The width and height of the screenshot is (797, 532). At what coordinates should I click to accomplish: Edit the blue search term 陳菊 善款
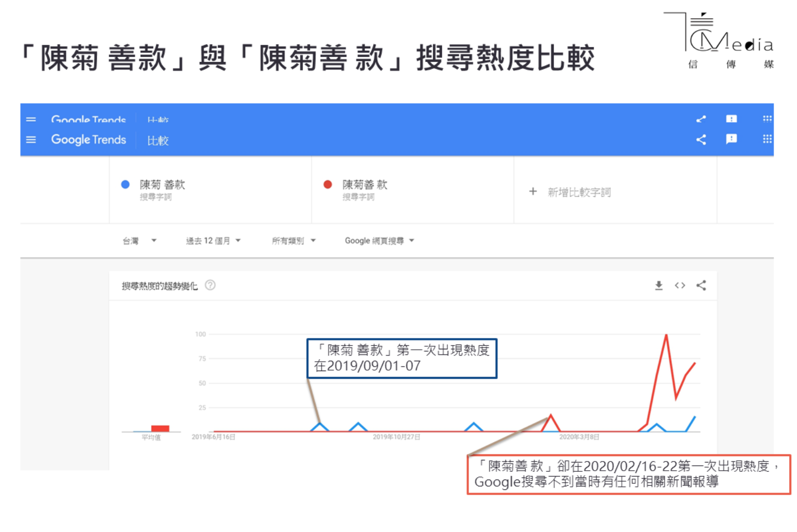[x=162, y=185]
